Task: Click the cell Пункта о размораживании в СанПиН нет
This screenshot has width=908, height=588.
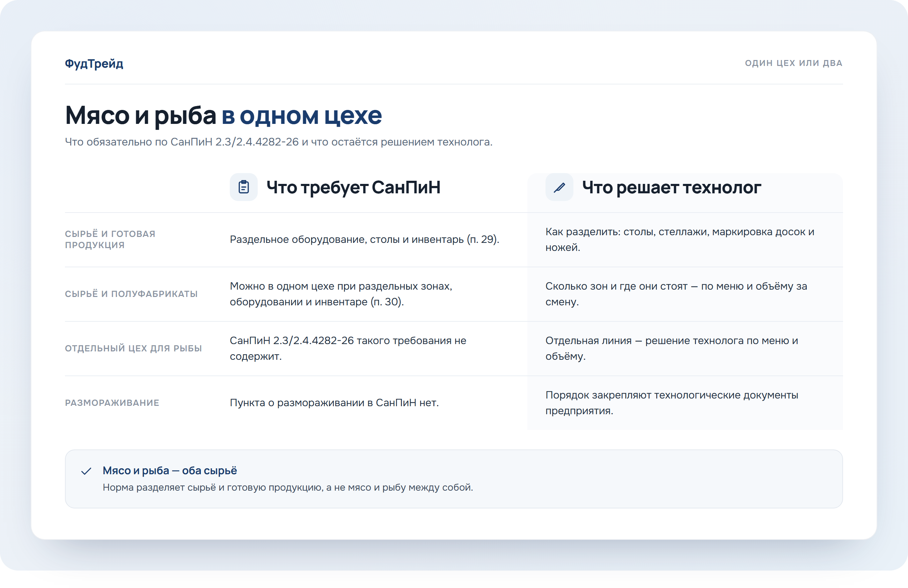Action: [334, 403]
